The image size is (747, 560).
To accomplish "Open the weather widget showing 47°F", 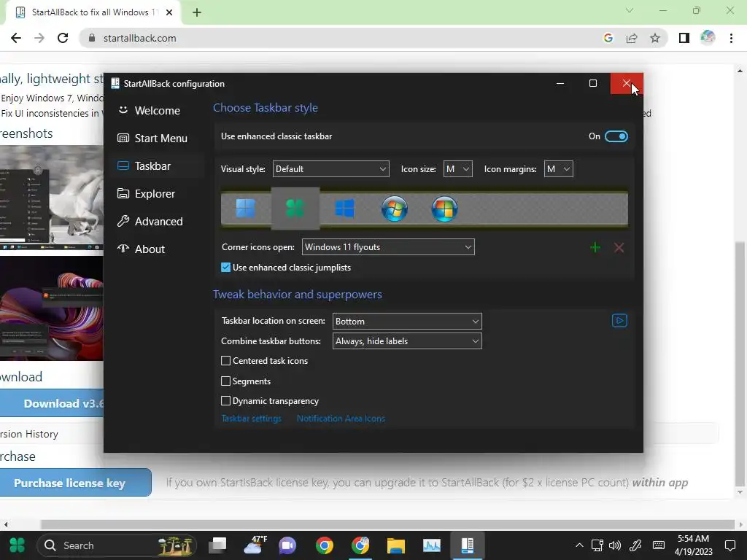I will coord(255,545).
